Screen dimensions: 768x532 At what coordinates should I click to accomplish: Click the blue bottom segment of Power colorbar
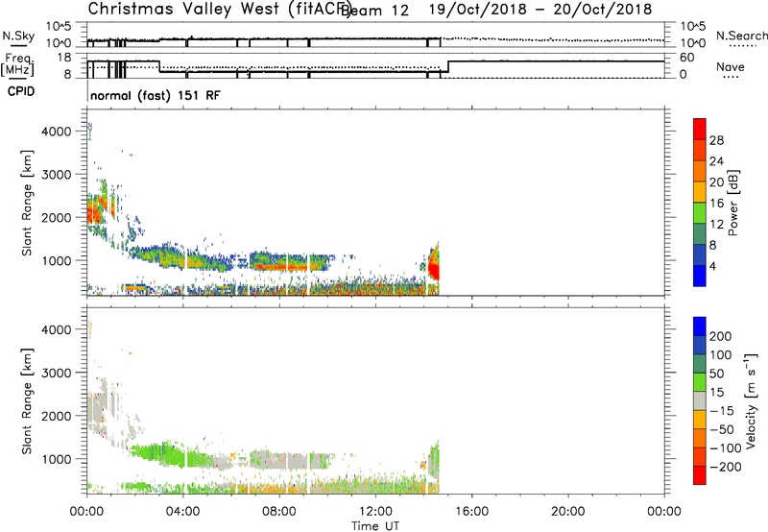point(700,276)
